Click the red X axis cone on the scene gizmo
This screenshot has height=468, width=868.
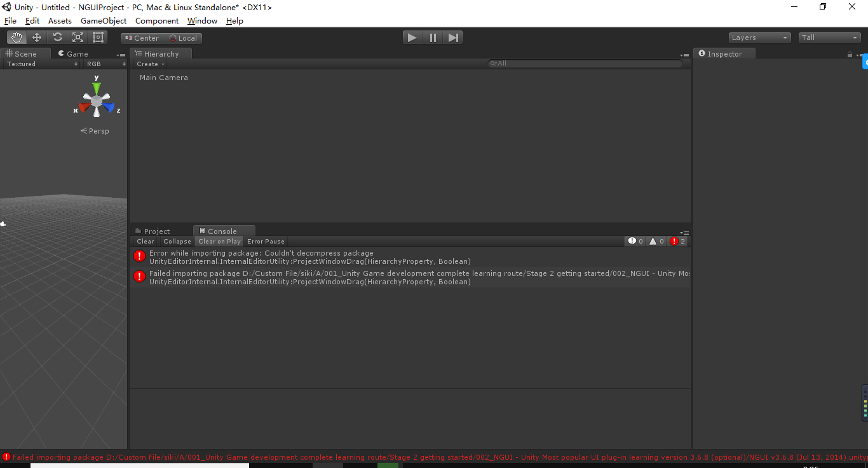(84, 107)
